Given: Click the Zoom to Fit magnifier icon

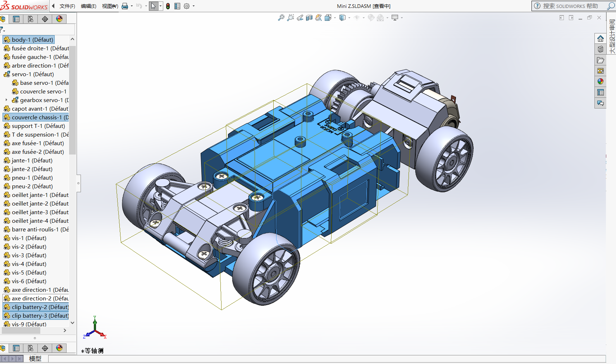Looking at the screenshot, I should tap(281, 18).
